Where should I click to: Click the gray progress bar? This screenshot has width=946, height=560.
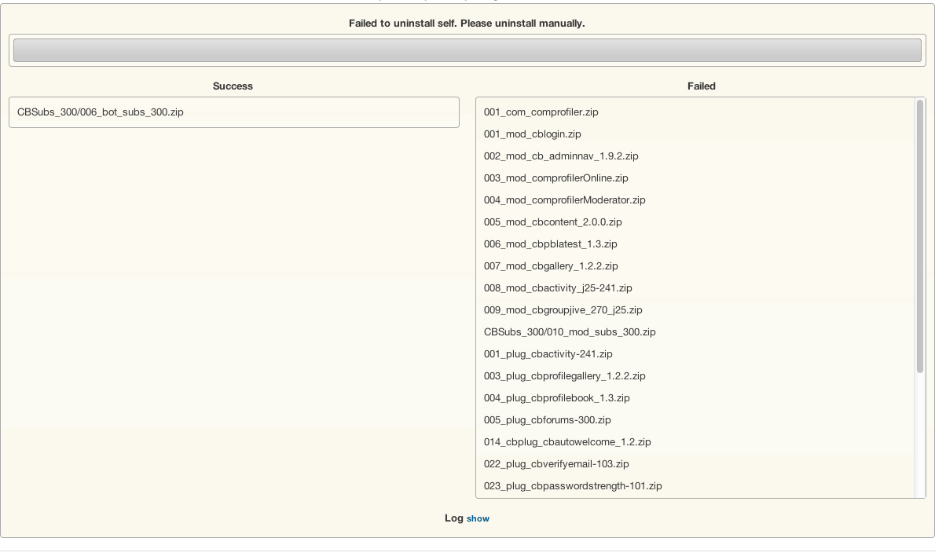coord(467,50)
